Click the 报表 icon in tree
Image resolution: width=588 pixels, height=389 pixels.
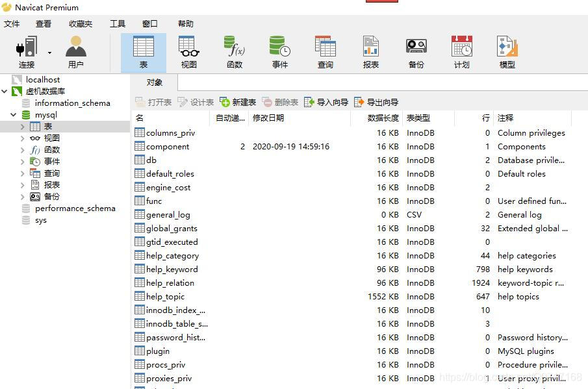[35, 184]
